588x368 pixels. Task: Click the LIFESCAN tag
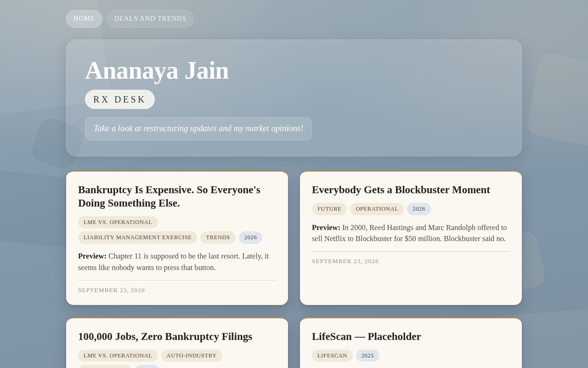coord(332,356)
